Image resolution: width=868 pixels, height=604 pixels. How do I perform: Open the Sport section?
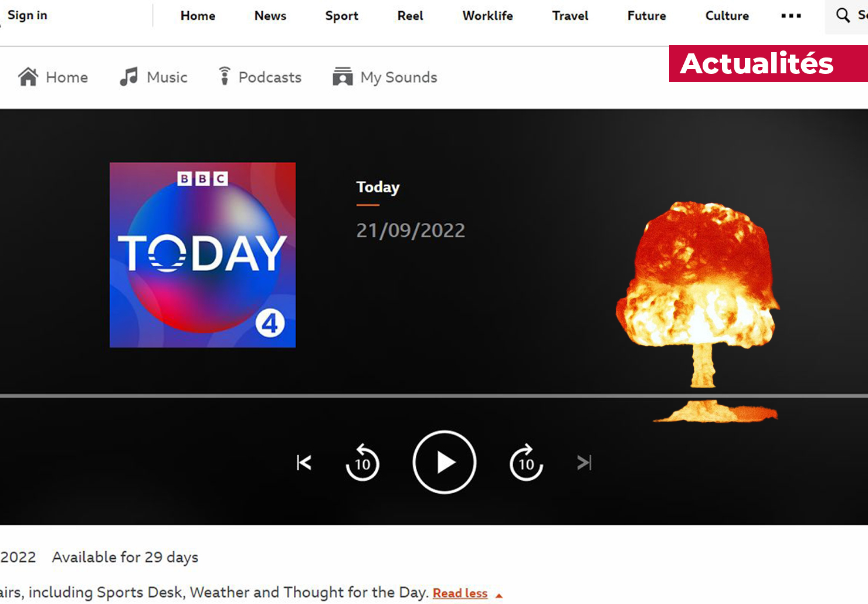point(342,16)
